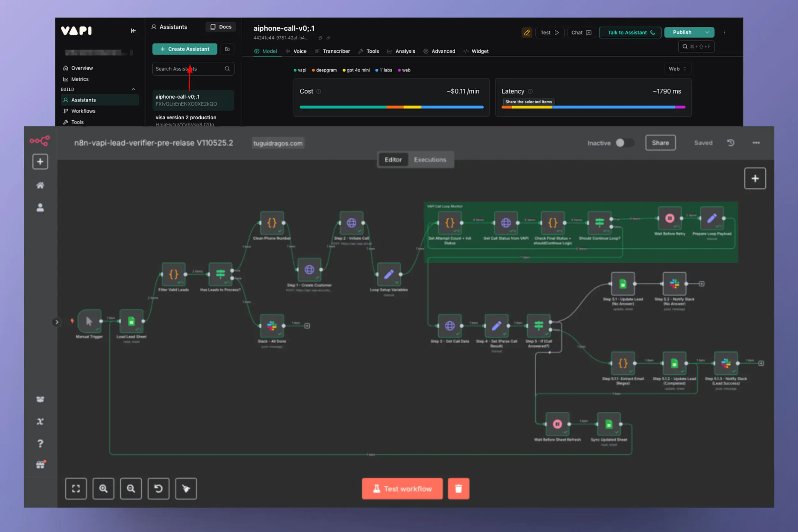Collapse Vapi sidebar arrow icon
Viewport: 798px width, 532px height.
pyautogui.click(x=133, y=31)
